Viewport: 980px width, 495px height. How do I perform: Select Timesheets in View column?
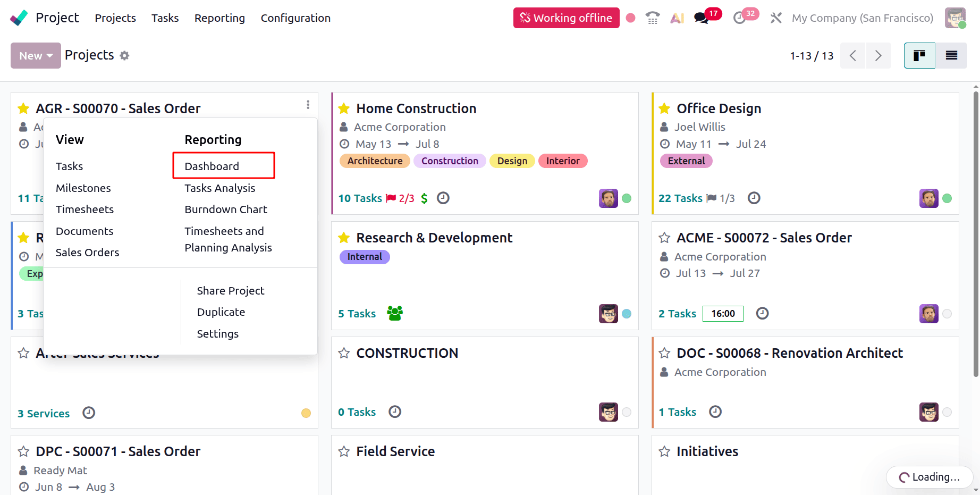[85, 209]
